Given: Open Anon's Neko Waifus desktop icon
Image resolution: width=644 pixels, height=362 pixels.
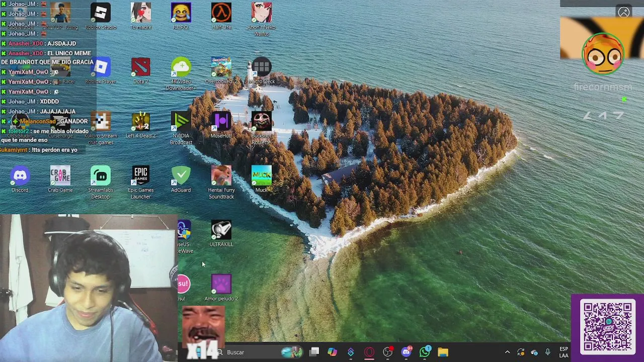Looking at the screenshot, I should coord(262,19).
